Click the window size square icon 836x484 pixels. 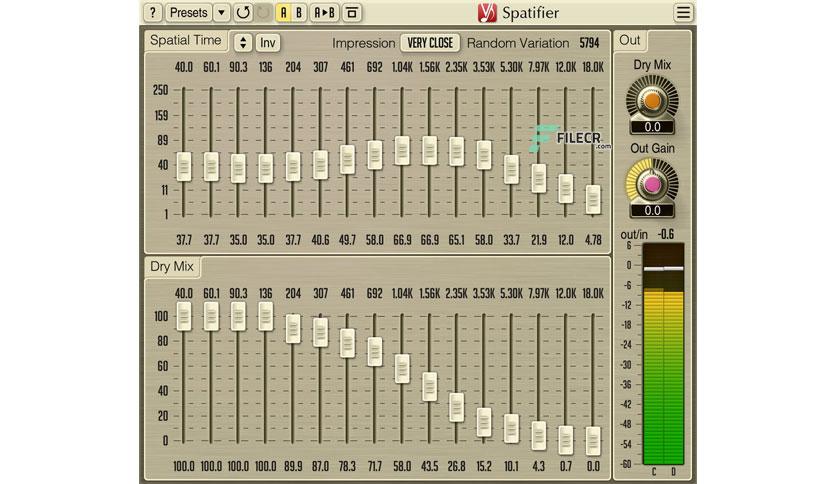[x=351, y=13]
